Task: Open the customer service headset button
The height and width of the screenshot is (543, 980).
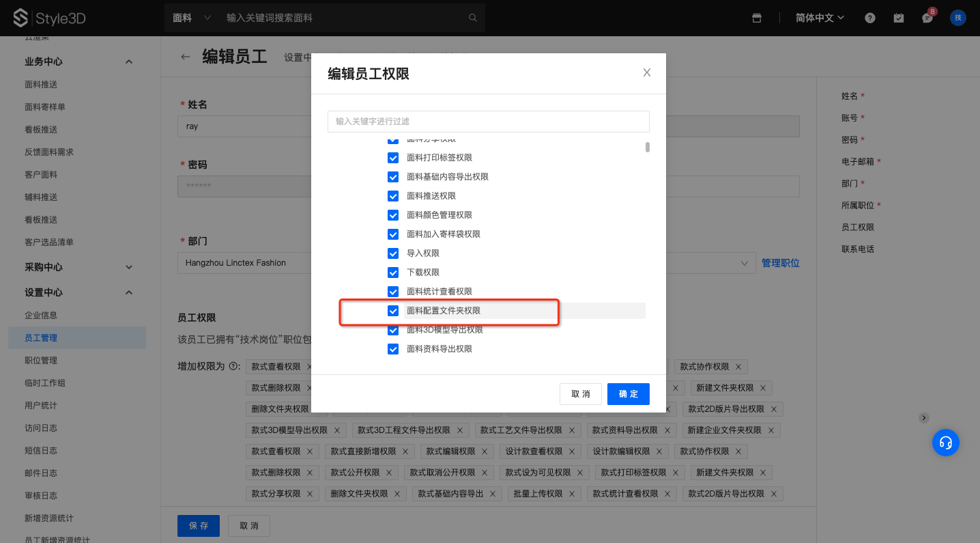Action: click(946, 443)
